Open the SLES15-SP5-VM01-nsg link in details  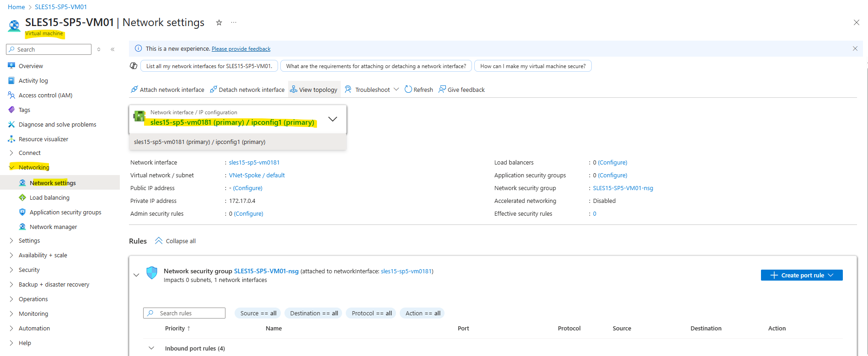pyautogui.click(x=623, y=188)
